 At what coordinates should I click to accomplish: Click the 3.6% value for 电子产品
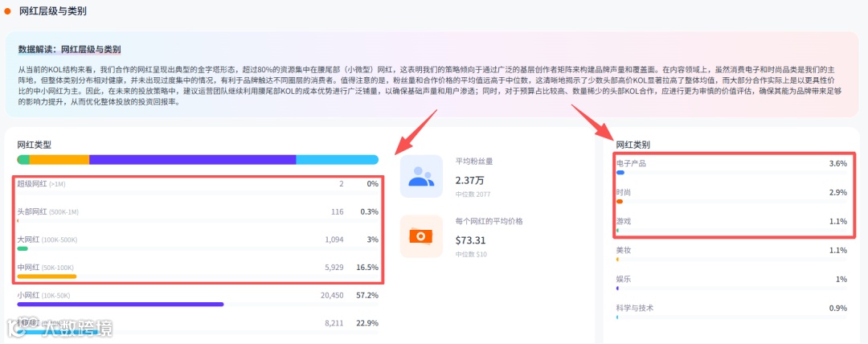(x=838, y=163)
